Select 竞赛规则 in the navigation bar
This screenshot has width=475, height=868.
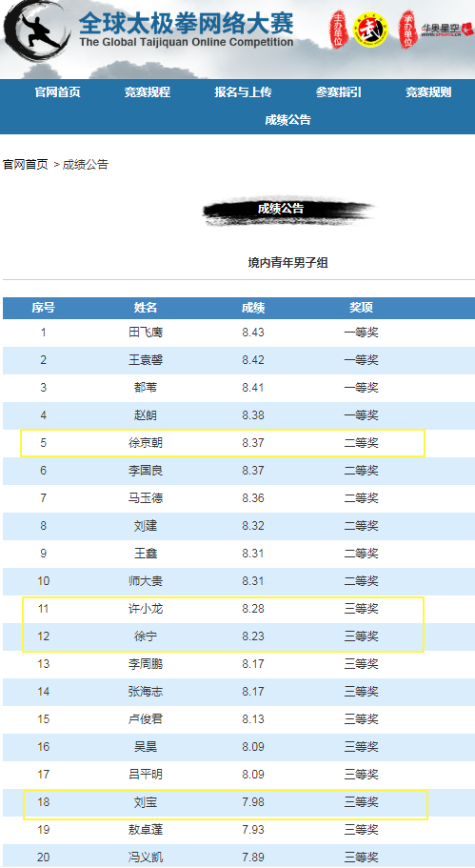428,92
